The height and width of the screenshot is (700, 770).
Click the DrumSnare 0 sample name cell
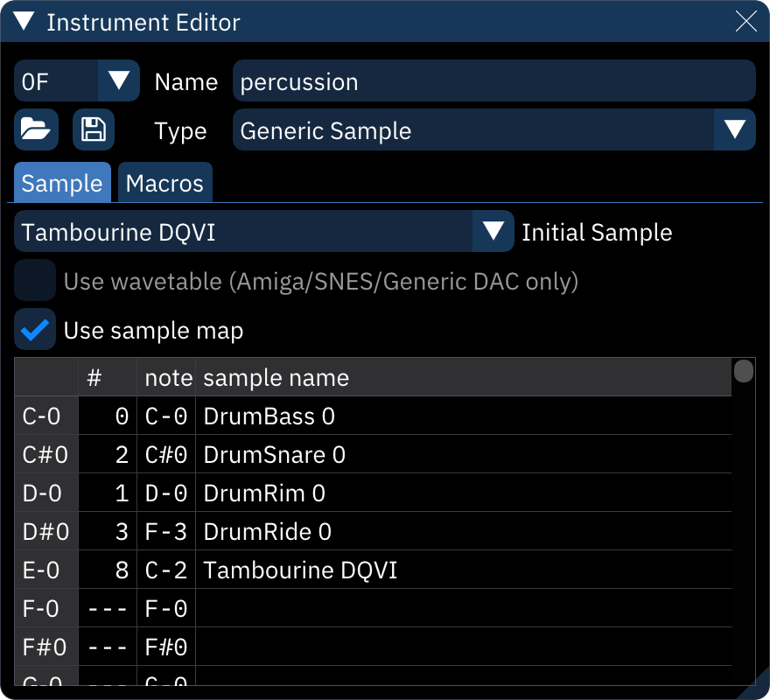[275, 455]
